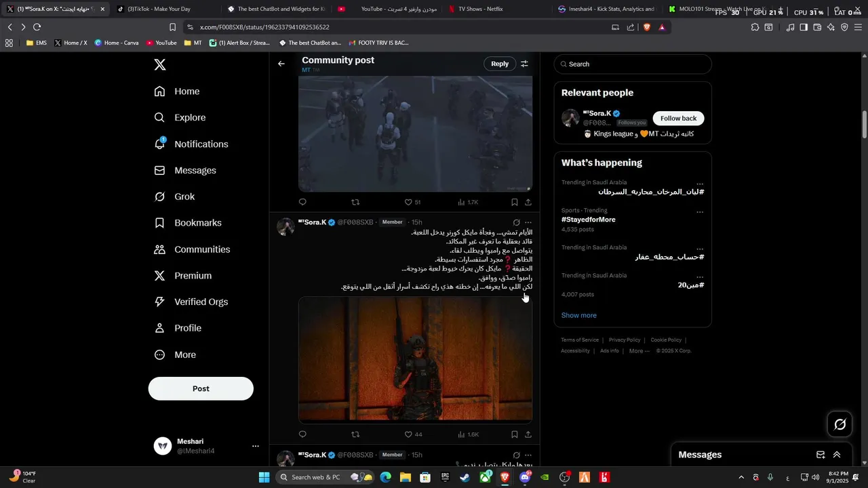Open the armed soldier image in the post
The image size is (868, 488).
(415, 359)
